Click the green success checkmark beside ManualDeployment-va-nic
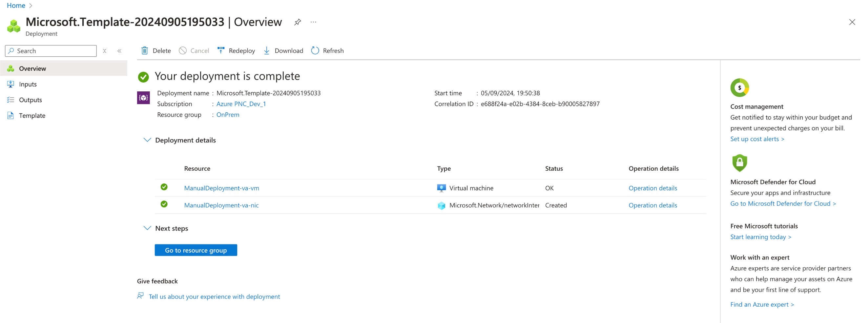This screenshot has height=323, width=868. pos(164,204)
